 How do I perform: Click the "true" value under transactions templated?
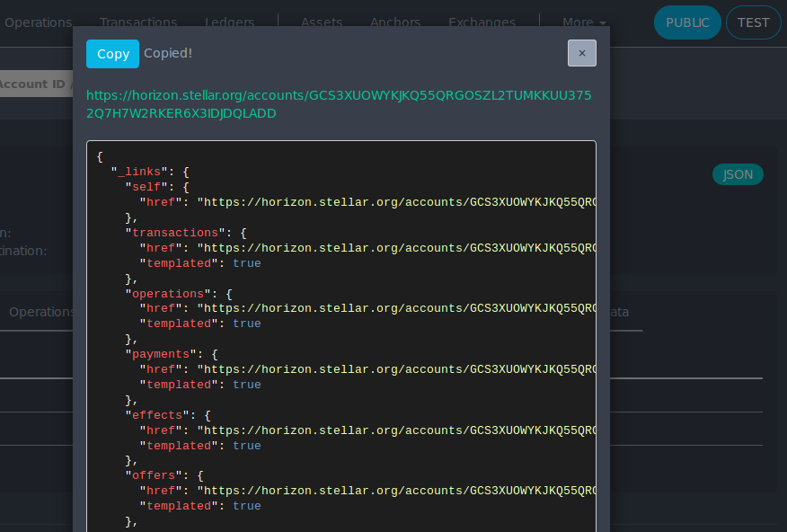247,263
